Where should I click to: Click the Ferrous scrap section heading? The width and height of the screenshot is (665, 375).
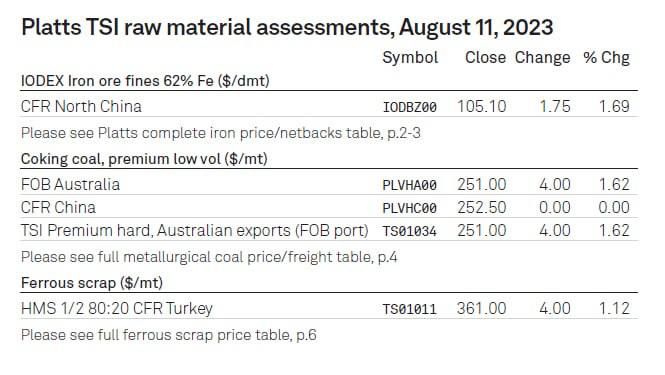point(92,283)
